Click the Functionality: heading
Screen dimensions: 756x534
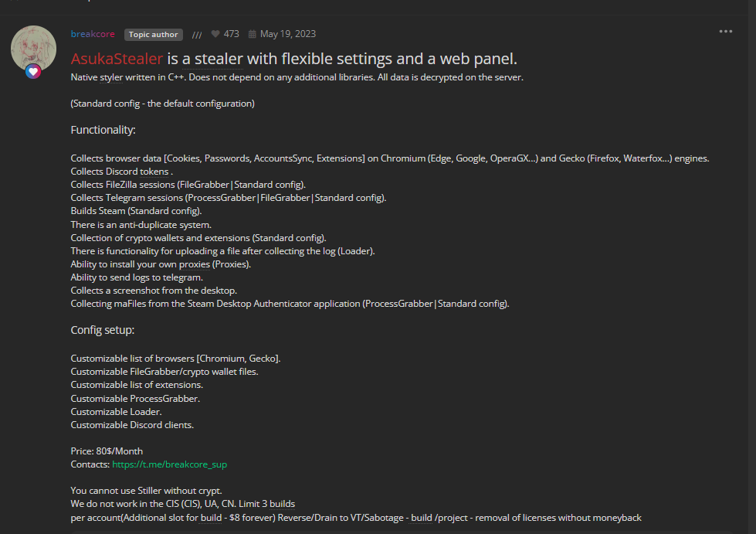[103, 130]
